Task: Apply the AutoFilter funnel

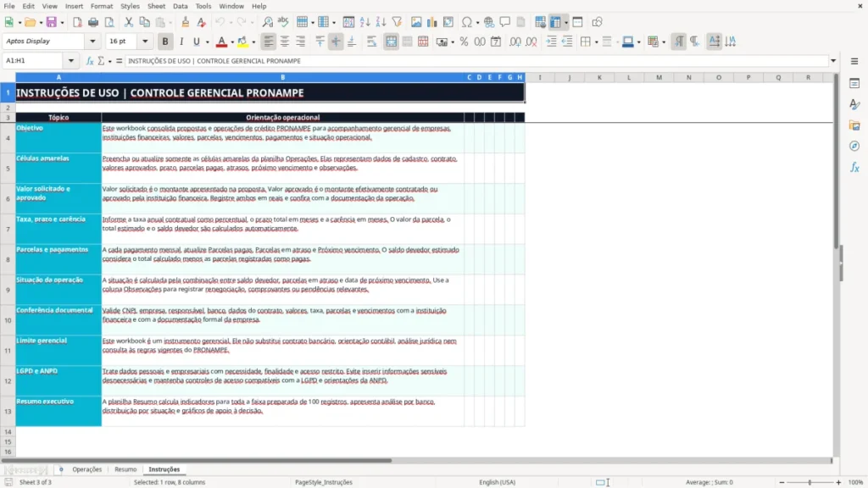Action: (397, 22)
